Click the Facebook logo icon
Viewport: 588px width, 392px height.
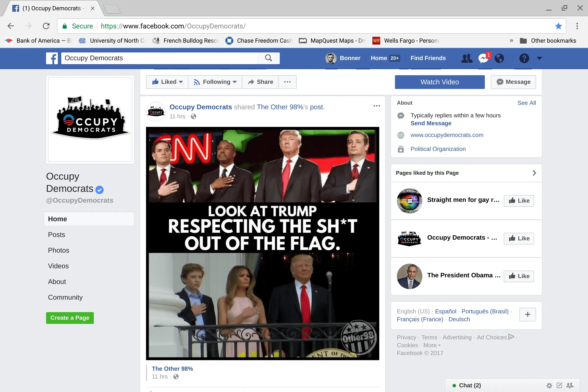(x=52, y=58)
